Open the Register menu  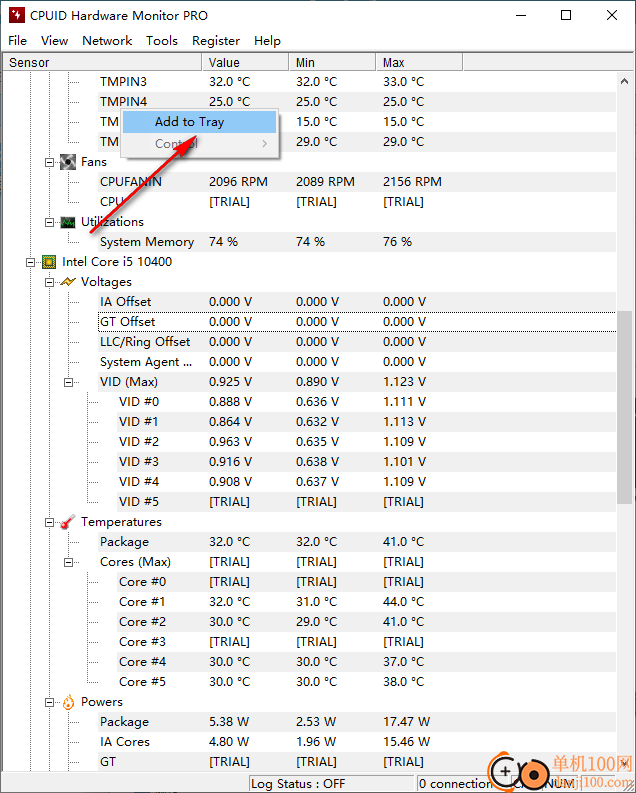(x=216, y=40)
